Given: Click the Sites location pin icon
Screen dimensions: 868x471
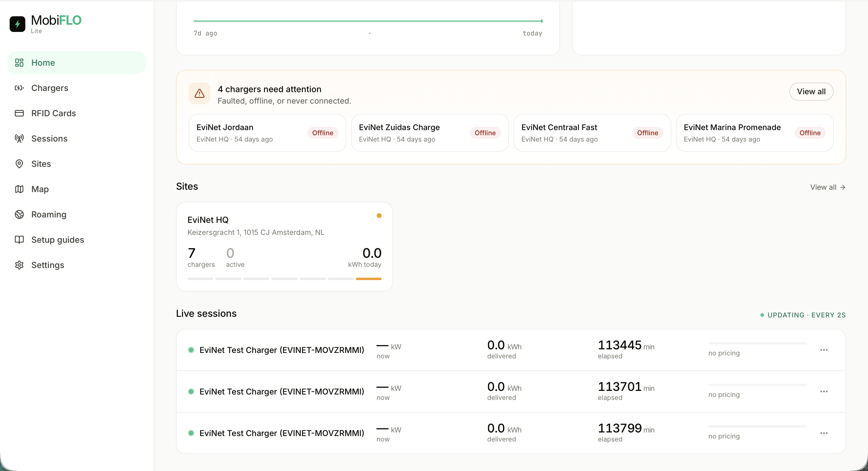Looking at the screenshot, I should coord(19,164).
